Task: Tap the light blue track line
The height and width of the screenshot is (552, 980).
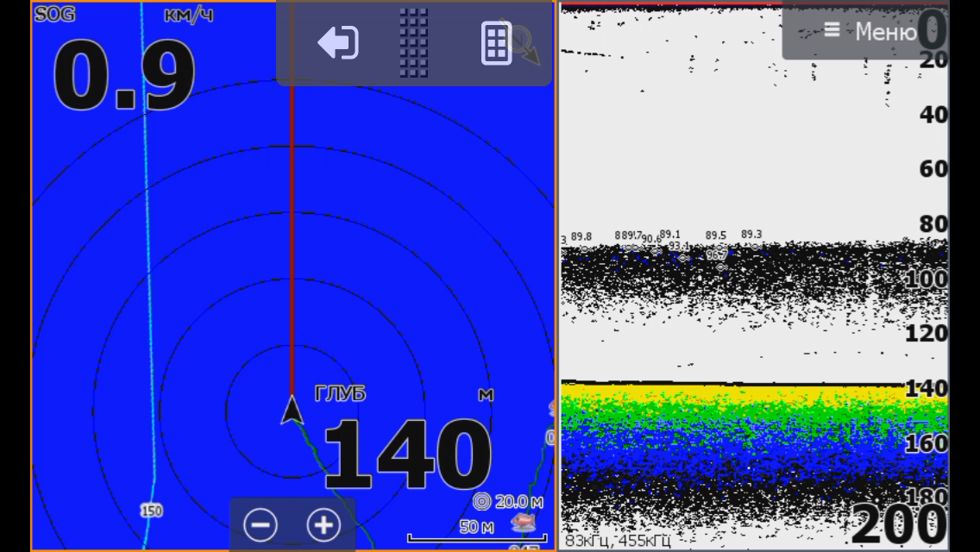Action: tap(148, 275)
